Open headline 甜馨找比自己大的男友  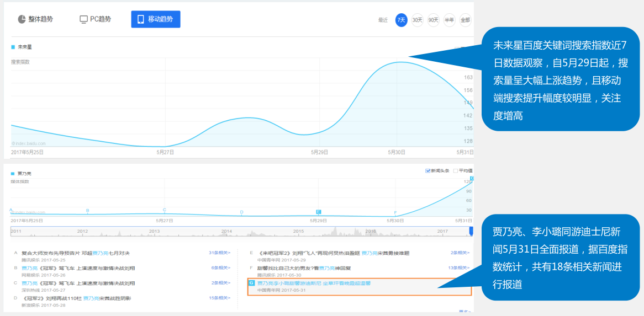(x=304, y=268)
